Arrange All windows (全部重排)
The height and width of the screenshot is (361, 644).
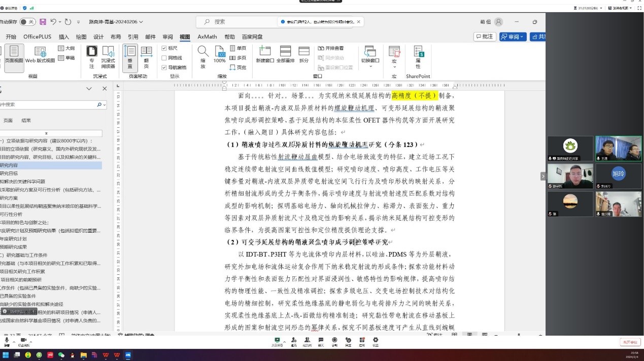(285, 55)
